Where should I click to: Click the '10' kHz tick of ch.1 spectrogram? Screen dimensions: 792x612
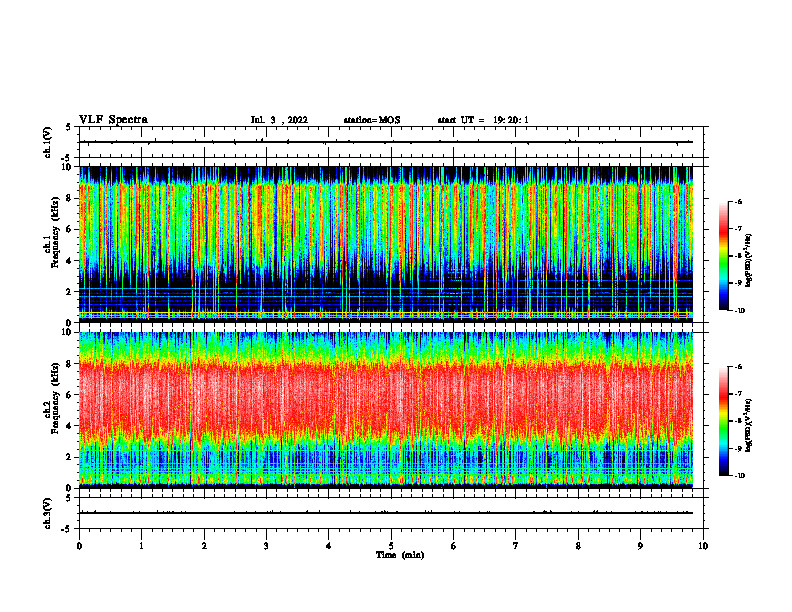click(x=67, y=167)
